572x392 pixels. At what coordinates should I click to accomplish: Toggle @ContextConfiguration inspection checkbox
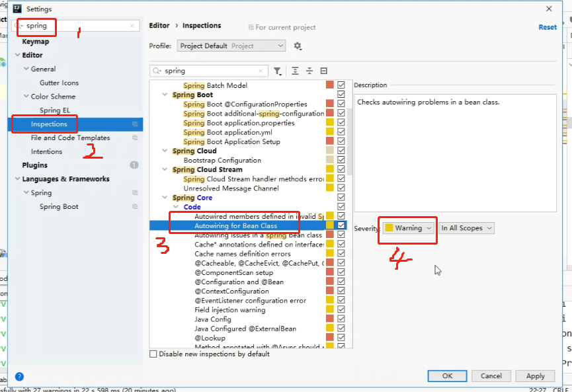(341, 291)
